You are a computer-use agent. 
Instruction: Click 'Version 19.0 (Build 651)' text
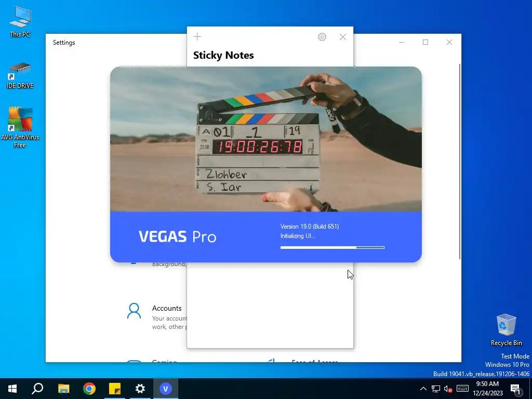(x=310, y=227)
